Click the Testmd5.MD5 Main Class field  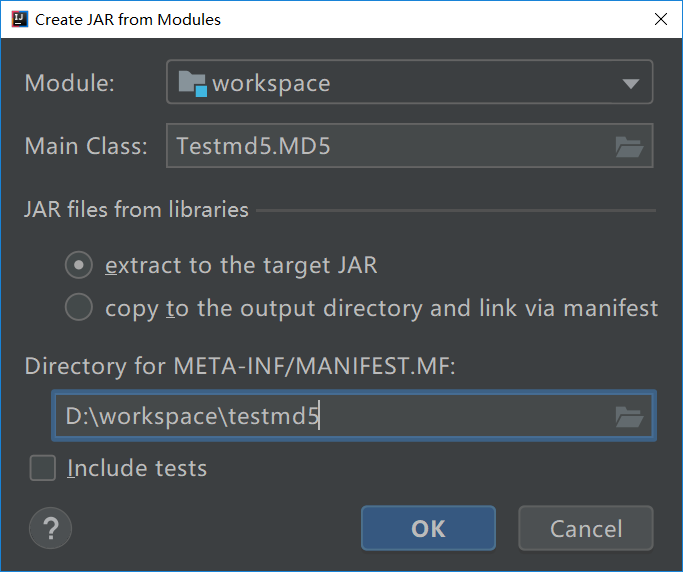[390, 146]
